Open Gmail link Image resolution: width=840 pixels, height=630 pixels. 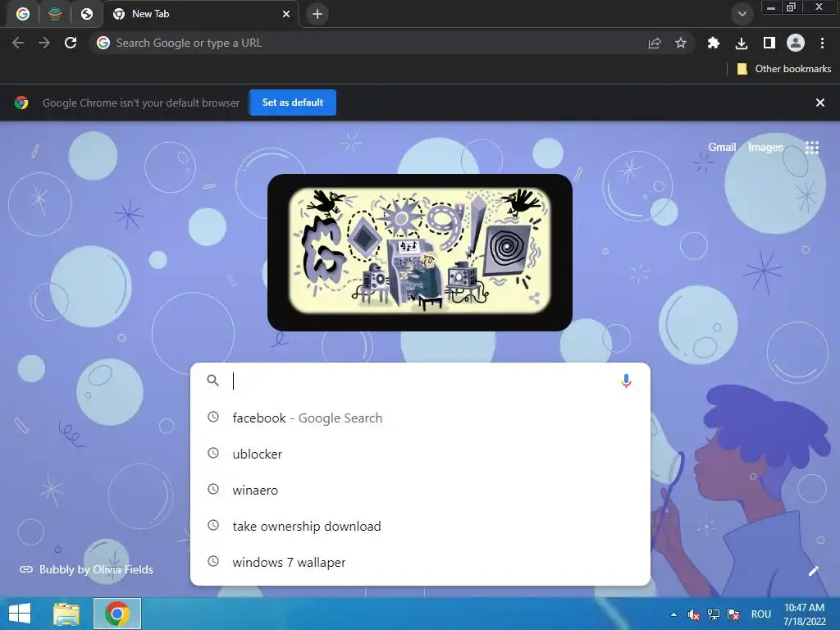[x=722, y=147]
